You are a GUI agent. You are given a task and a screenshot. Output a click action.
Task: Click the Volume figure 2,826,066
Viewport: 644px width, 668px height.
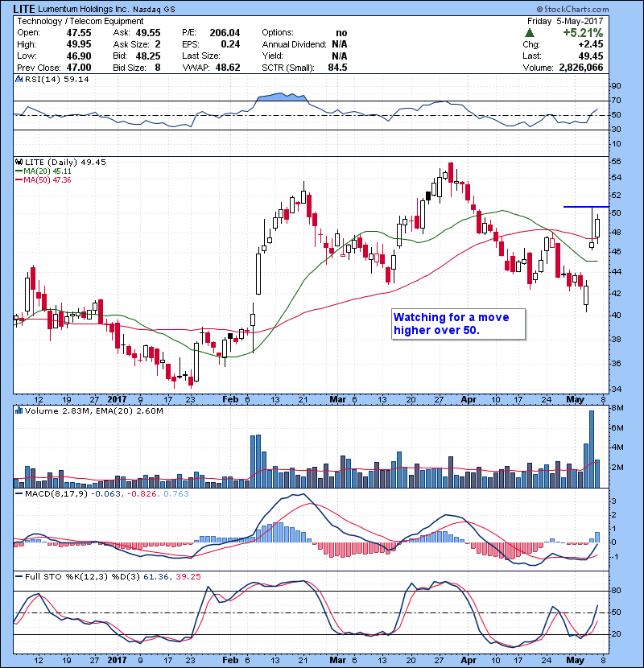581,68
